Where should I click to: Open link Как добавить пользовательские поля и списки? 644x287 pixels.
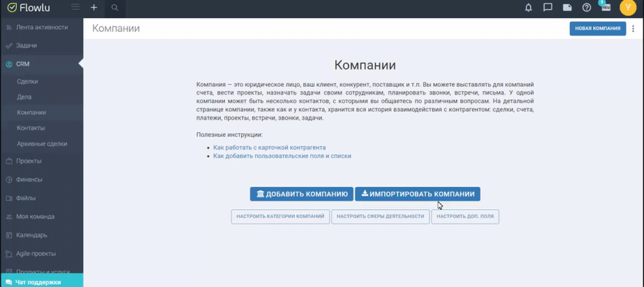(x=282, y=156)
